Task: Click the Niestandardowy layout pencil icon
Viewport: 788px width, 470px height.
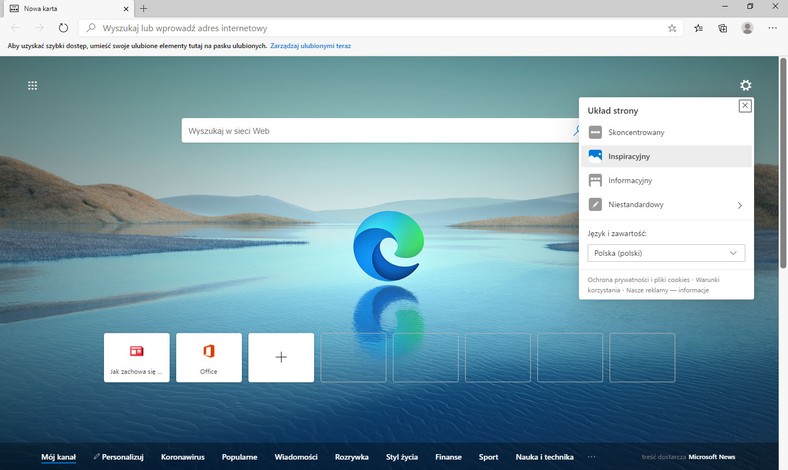Action: (595, 205)
